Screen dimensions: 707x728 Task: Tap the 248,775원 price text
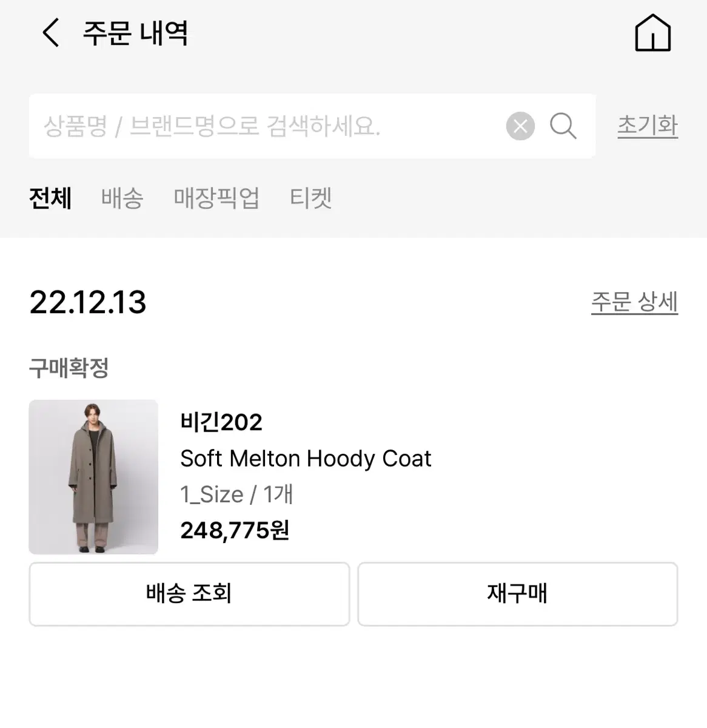tap(235, 530)
